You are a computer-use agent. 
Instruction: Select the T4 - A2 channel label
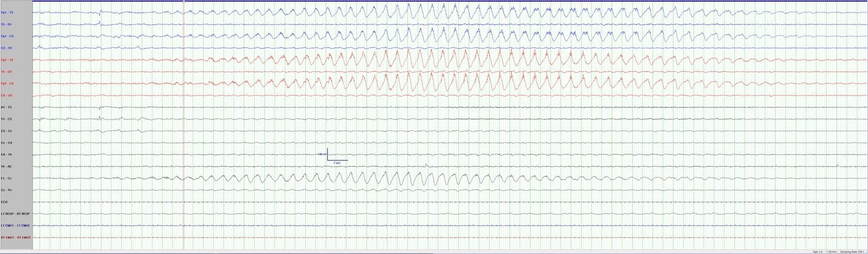coord(6,166)
